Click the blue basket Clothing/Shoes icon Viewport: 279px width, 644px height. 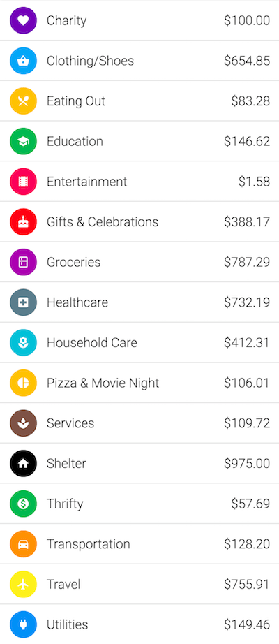point(24,61)
